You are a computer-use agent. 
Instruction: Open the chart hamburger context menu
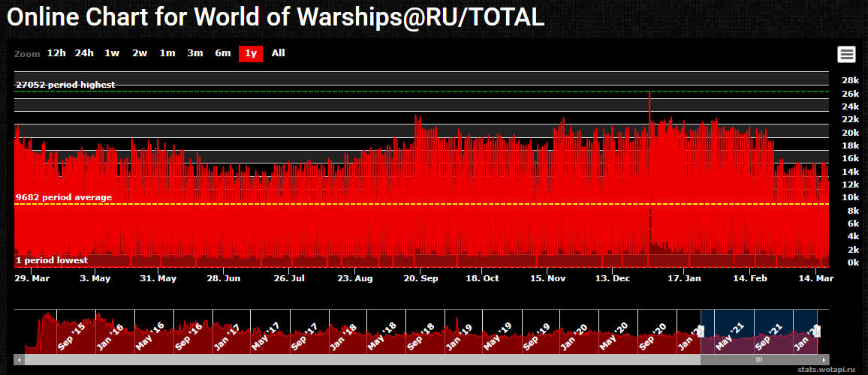click(x=846, y=54)
